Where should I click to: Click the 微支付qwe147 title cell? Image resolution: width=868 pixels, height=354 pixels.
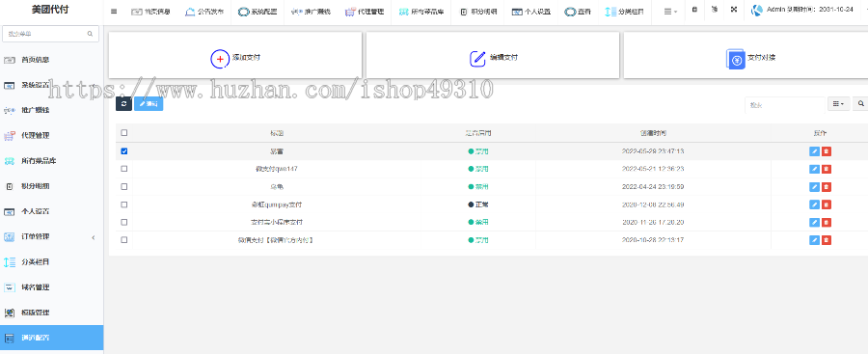point(277,169)
